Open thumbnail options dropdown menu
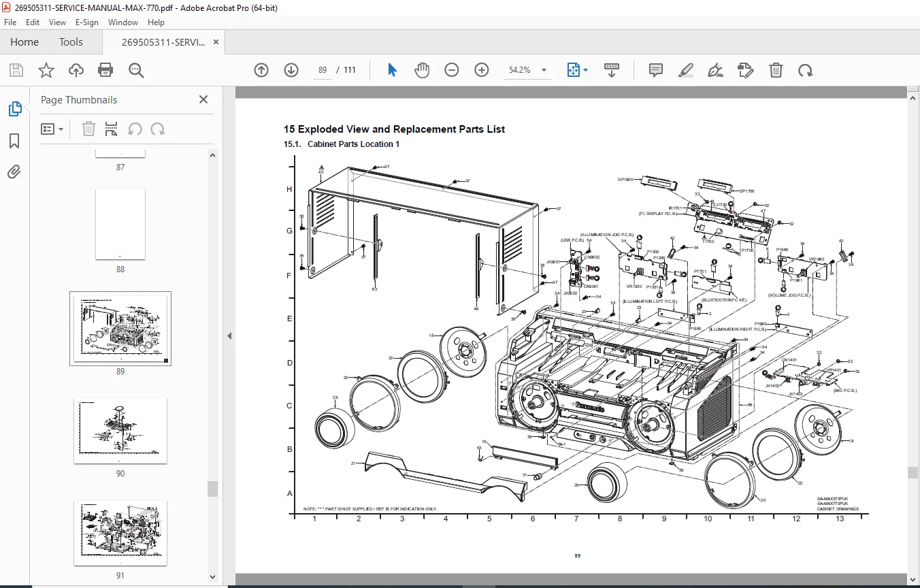Image resolution: width=920 pixels, height=588 pixels. click(x=52, y=129)
